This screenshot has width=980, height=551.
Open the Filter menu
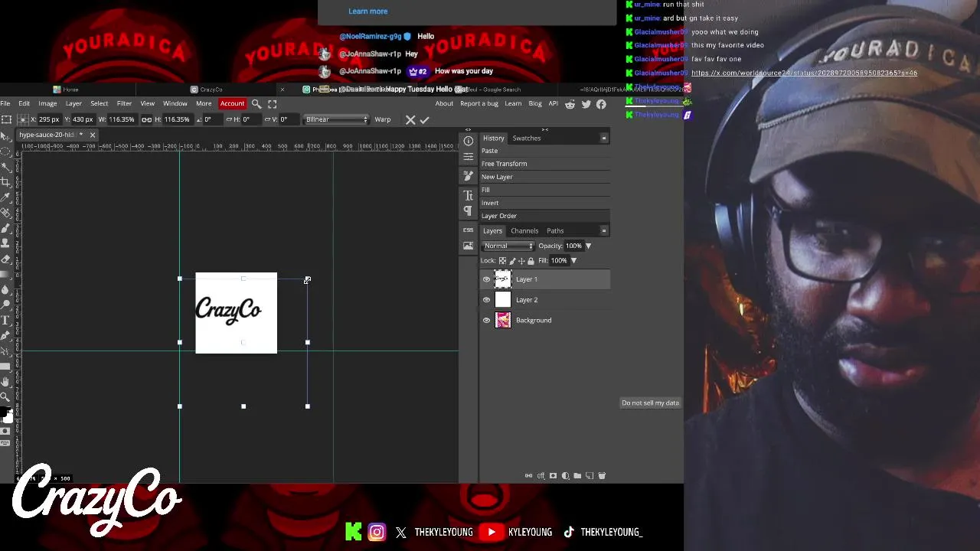coord(124,103)
